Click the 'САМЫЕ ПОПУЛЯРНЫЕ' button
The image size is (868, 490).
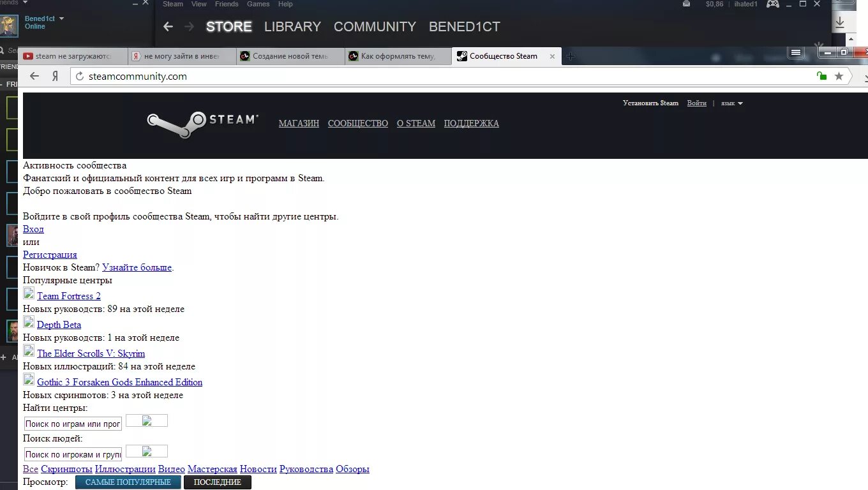(128, 482)
